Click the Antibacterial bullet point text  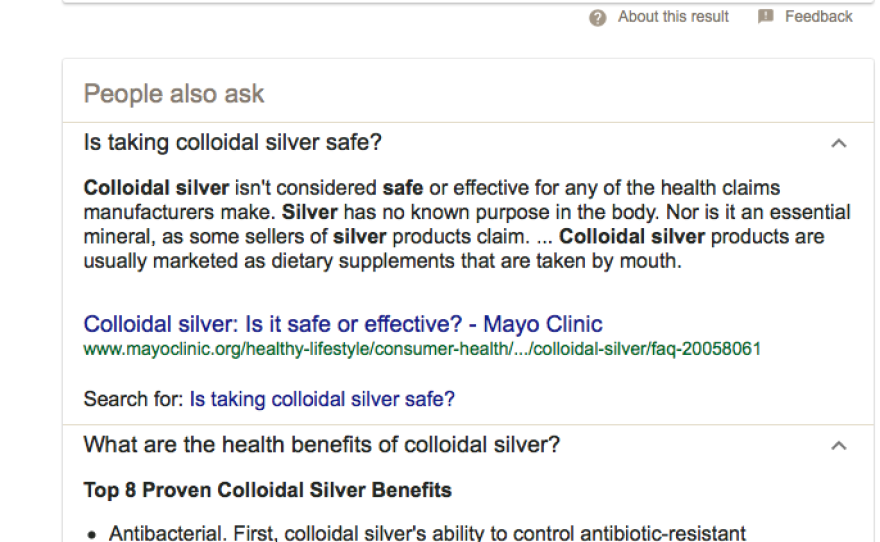[427, 533]
